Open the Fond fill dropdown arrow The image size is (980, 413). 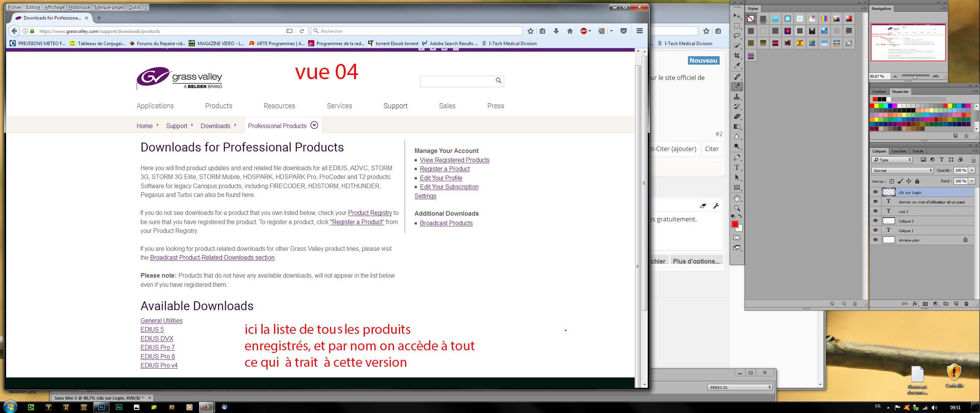tap(972, 181)
